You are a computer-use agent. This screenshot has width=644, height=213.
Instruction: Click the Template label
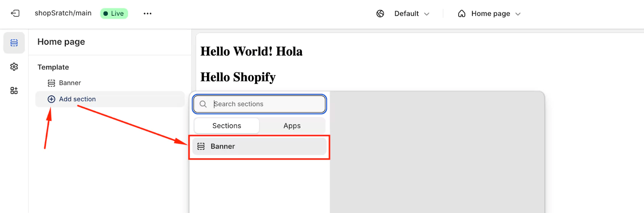click(x=53, y=67)
